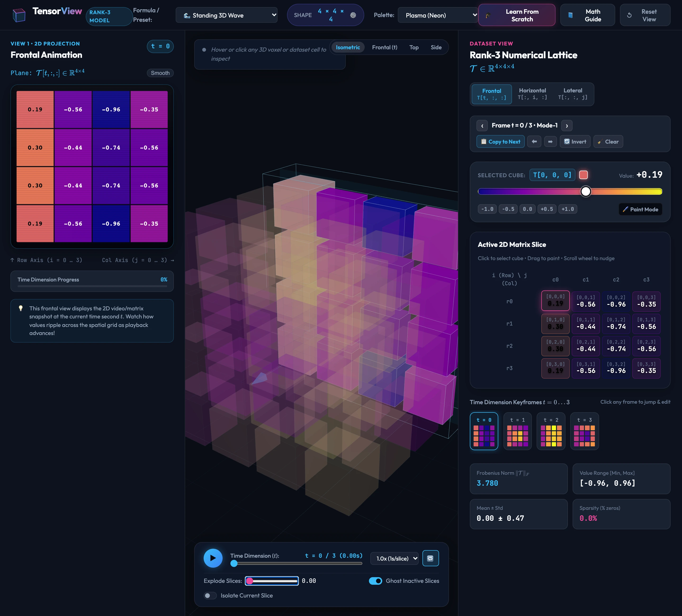The height and width of the screenshot is (616, 682).
Task: Select matrix cell [0,1,2] in slice table
Action: (616, 324)
